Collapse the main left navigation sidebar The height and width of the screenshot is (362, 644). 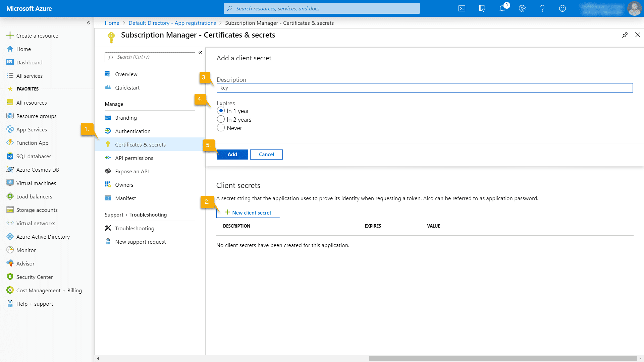pos(89,23)
